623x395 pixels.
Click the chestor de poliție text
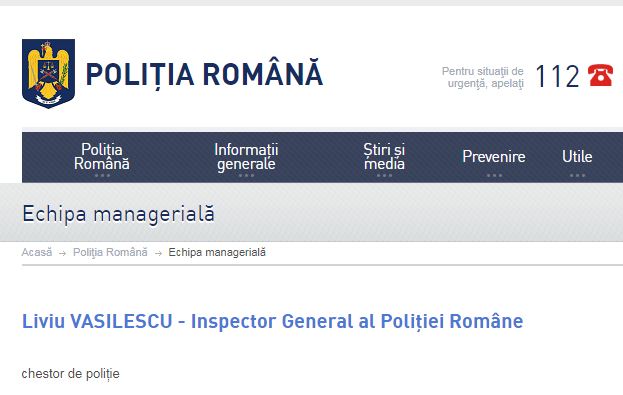[x=70, y=374]
